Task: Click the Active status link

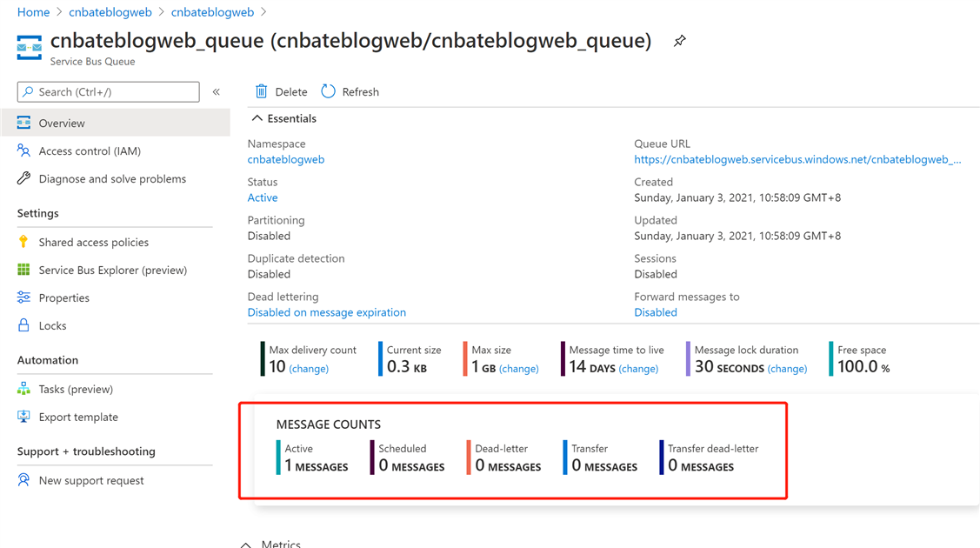Action: click(x=263, y=197)
